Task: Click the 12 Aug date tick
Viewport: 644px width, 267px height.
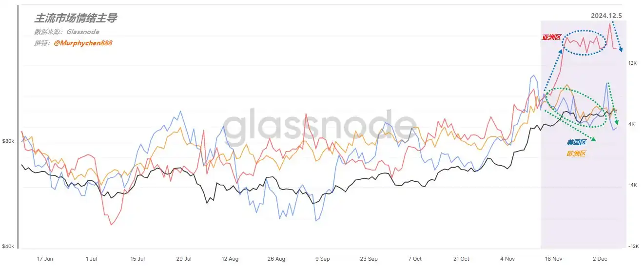Action: pyautogui.click(x=230, y=259)
